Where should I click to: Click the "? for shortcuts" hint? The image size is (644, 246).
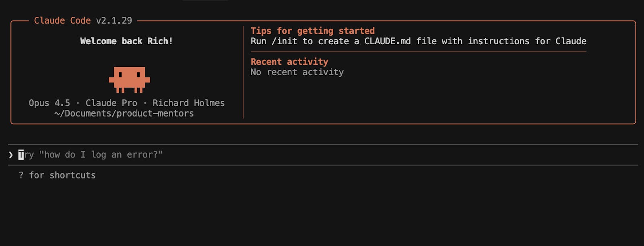point(57,175)
